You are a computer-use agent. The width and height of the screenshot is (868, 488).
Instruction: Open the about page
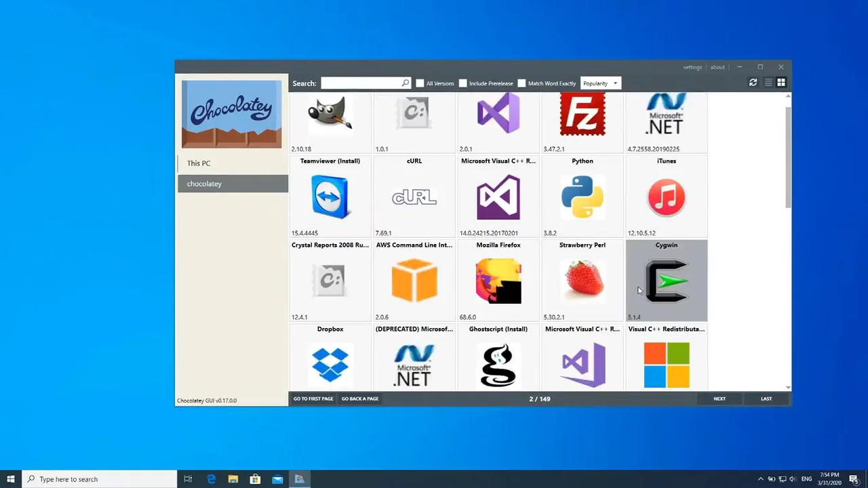tap(717, 66)
